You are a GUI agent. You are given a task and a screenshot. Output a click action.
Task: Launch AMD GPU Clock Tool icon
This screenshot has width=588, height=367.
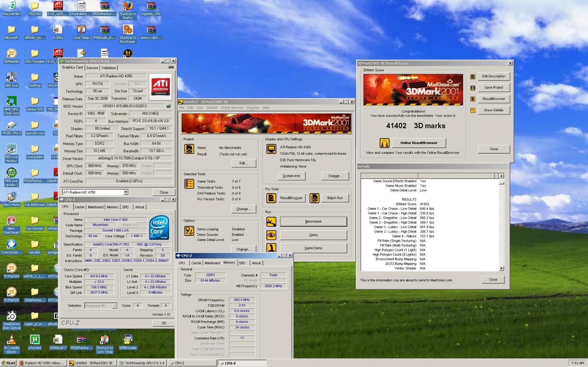click(x=11, y=106)
